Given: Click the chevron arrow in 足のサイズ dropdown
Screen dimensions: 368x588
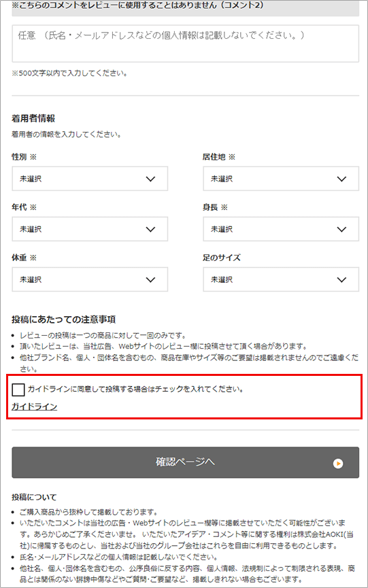Looking at the screenshot, I should [x=341, y=280].
